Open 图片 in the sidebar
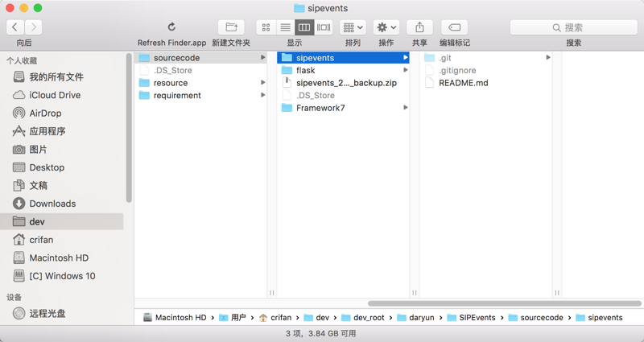This screenshot has width=644, height=342. tap(62, 149)
